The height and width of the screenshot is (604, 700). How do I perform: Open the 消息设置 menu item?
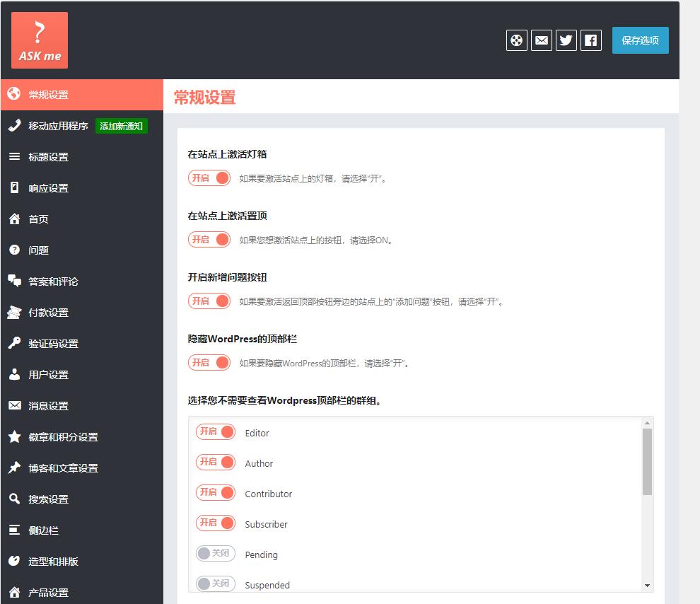pos(82,405)
